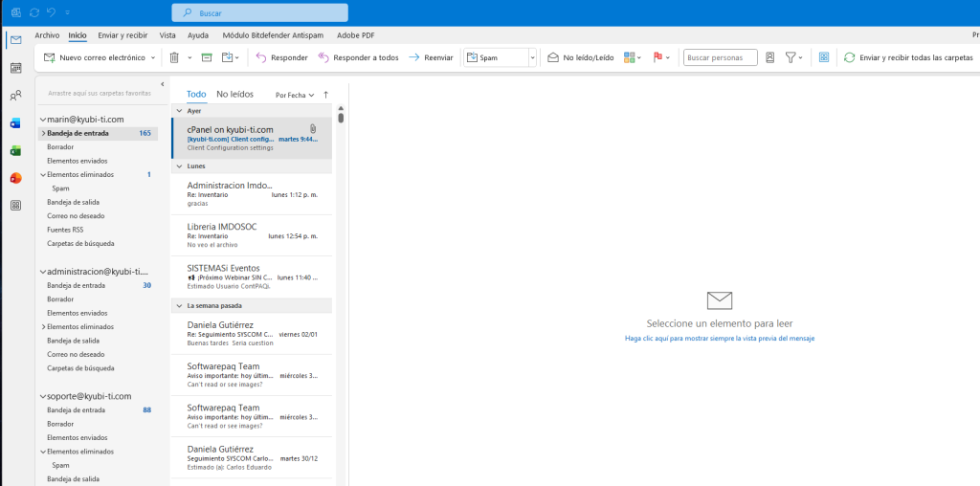
Task: Open the Spam quick steps dropdown
Action: pos(532,57)
